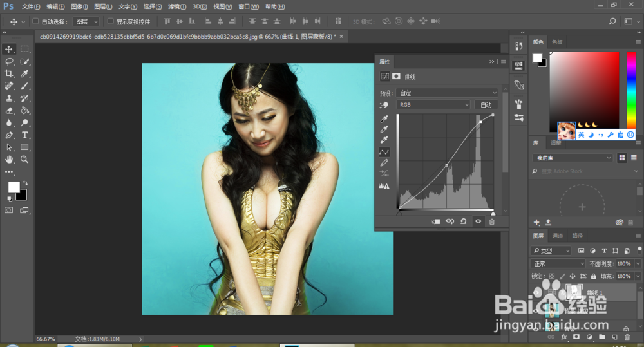Select the Lasso tool
Screen dimensions: 644x347
[x=9, y=61]
